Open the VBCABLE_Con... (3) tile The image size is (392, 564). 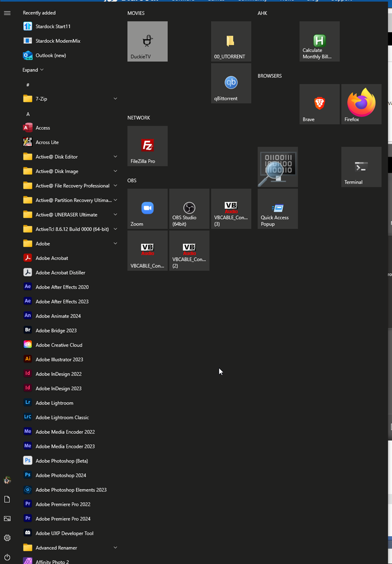coord(231,208)
